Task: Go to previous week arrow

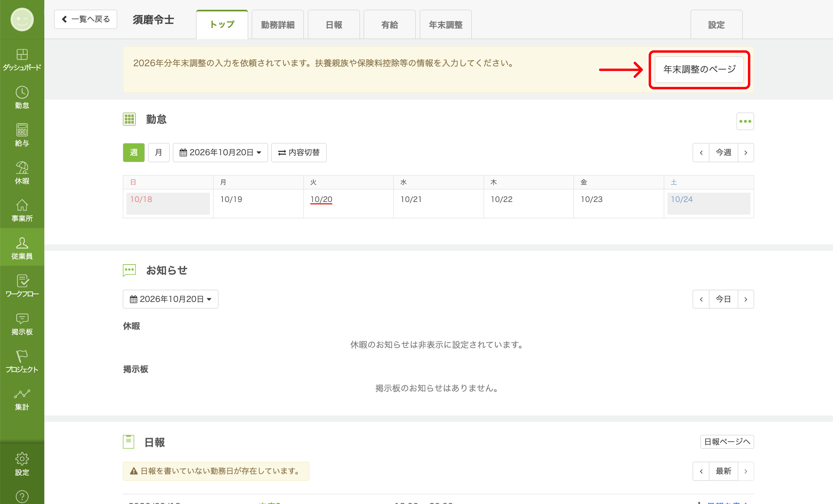Action: point(701,152)
